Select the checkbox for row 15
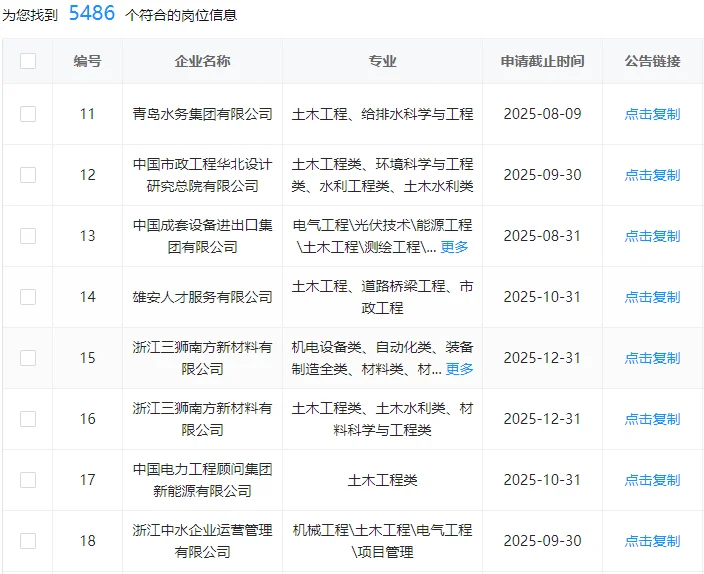Screen dimensions: 704x574 [28, 358]
